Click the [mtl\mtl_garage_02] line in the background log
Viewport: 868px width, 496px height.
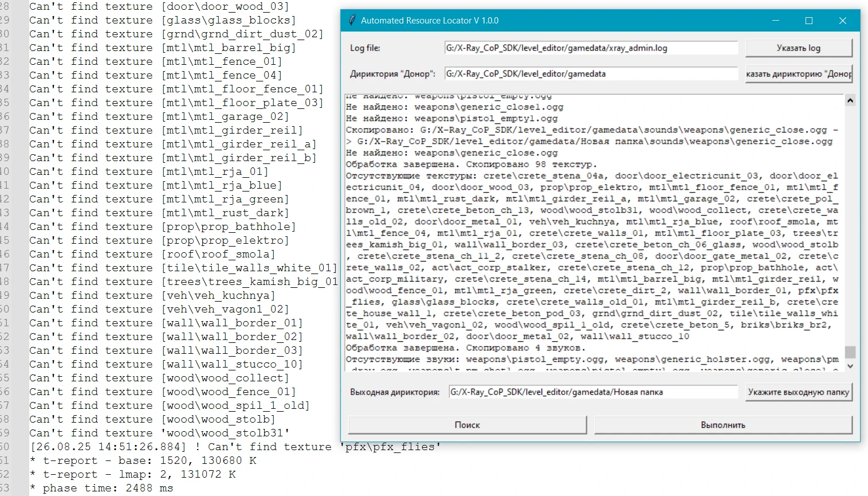[159, 117]
